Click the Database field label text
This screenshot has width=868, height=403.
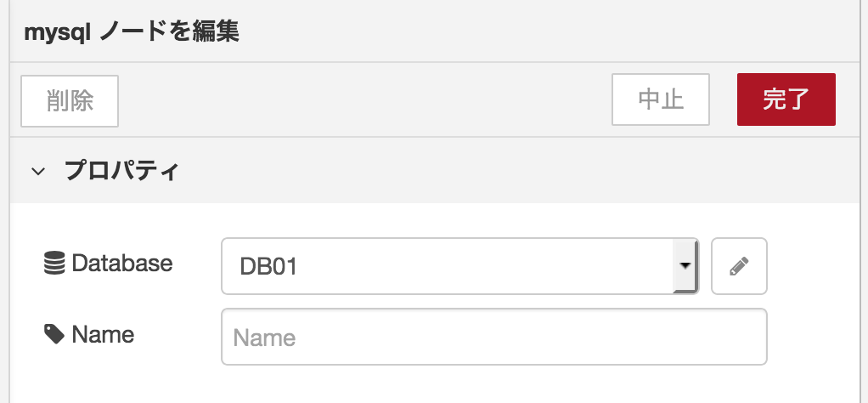tap(121, 263)
